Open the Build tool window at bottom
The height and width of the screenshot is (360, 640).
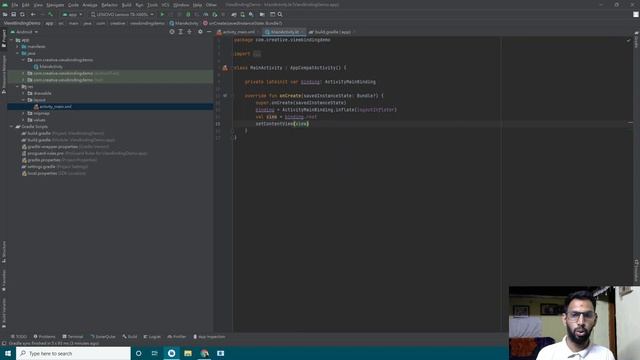130,337
